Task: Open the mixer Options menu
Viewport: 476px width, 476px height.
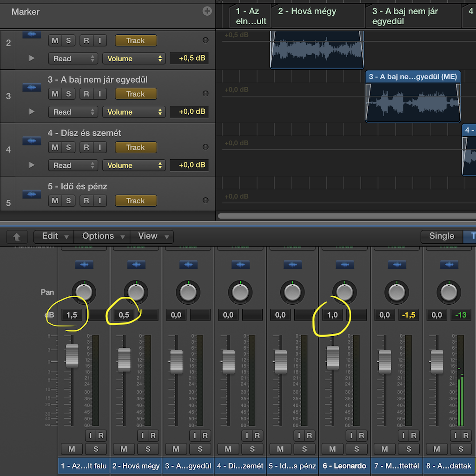Action: pyautogui.click(x=102, y=236)
